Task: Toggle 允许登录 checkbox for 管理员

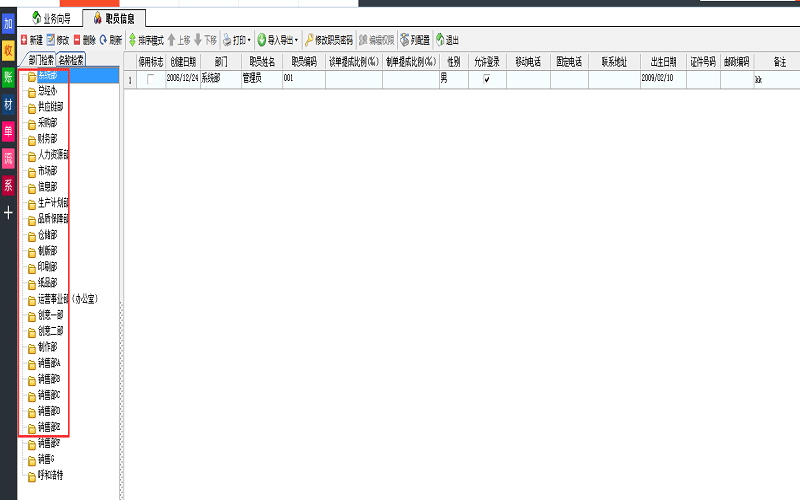Action: 487,77
